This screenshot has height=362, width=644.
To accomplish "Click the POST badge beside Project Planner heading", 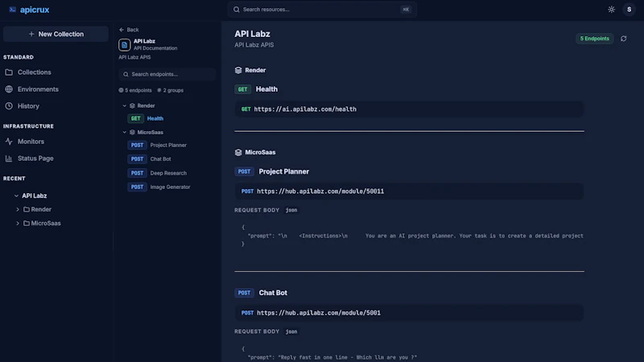I will pyautogui.click(x=244, y=171).
